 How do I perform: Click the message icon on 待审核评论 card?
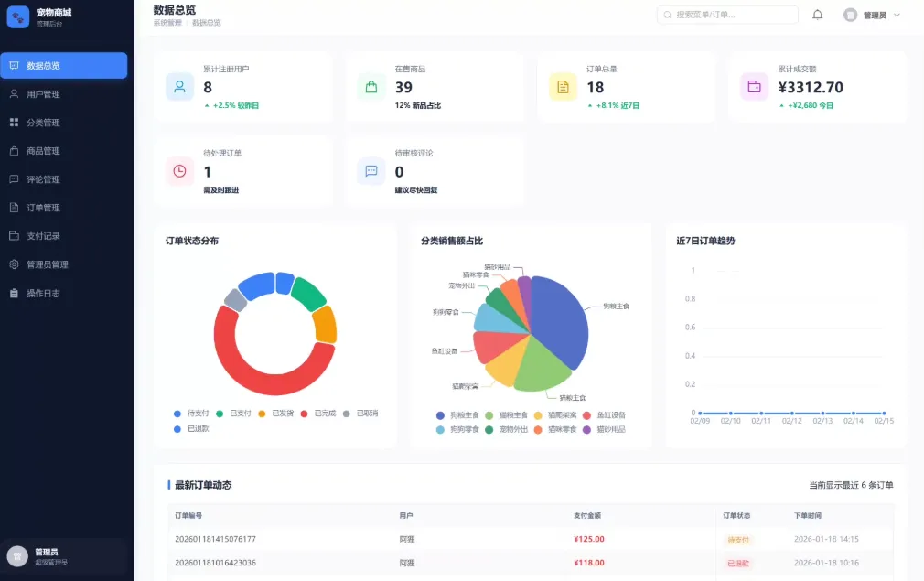click(371, 171)
